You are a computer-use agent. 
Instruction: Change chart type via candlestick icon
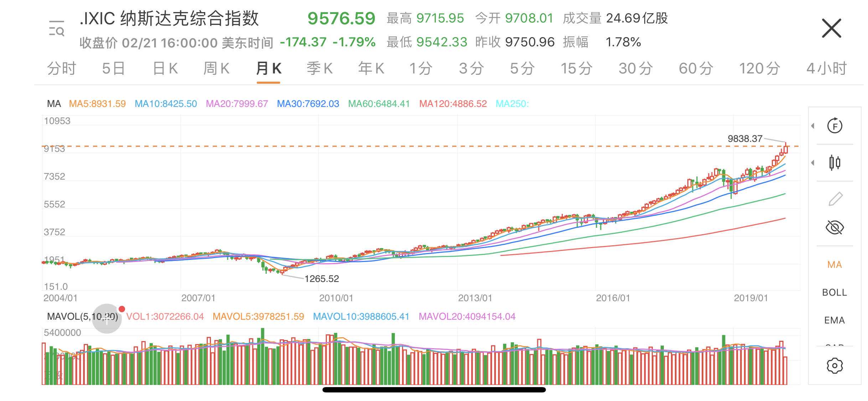[x=835, y=163]
